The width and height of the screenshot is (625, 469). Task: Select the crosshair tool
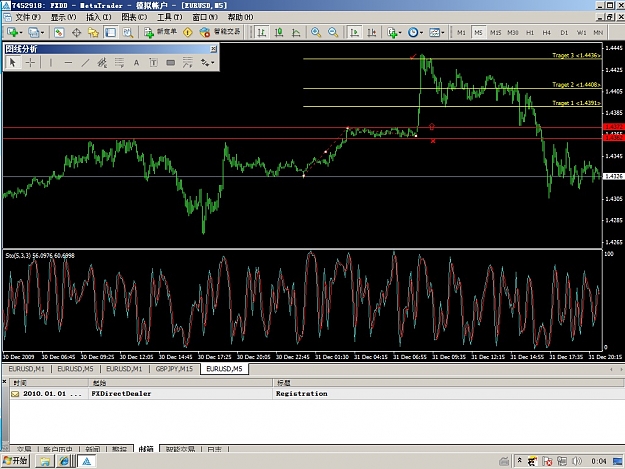coord(30,63)
